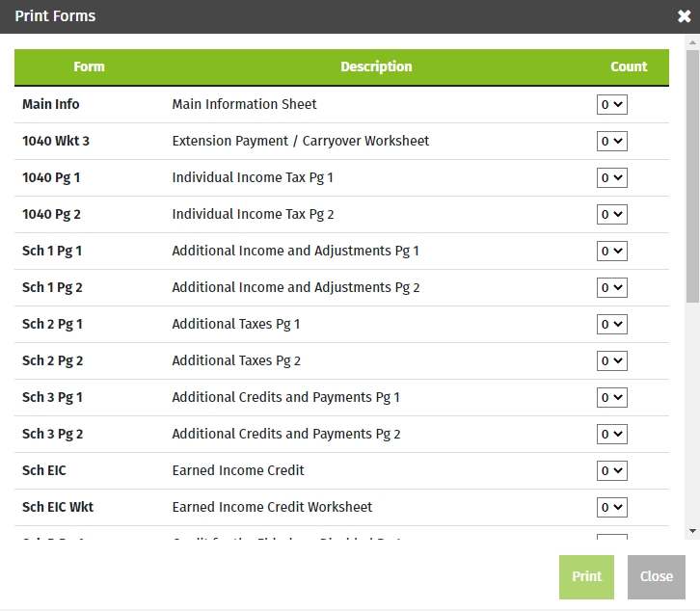Open Sch EIC count dropdown
The width and height of the screenshot is (700, 611).
coord(611,470)
